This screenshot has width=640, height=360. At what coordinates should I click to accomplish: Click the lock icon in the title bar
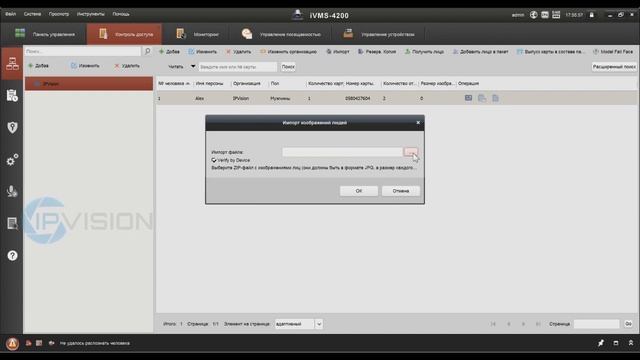pyautogui.click(x=591, y=15)
